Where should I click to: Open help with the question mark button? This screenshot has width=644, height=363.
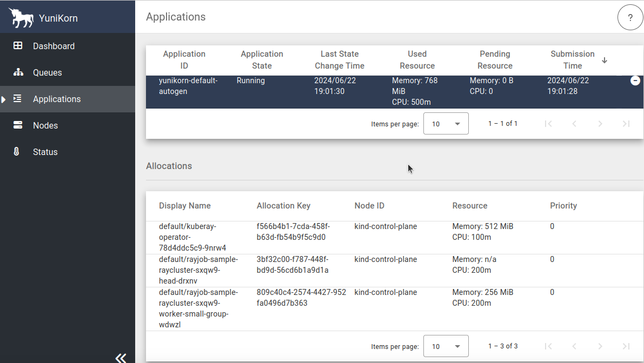[630, 18]
